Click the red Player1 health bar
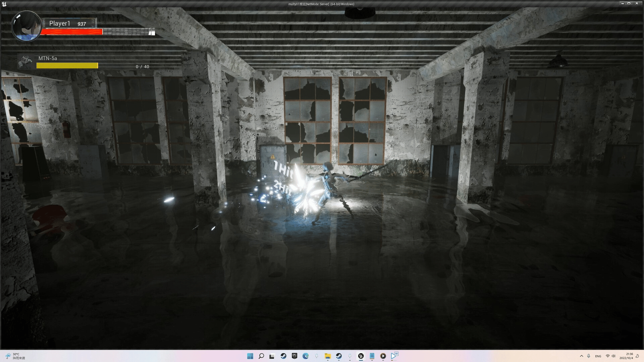This screenshot has height=362, width=644. pos(71,32)
